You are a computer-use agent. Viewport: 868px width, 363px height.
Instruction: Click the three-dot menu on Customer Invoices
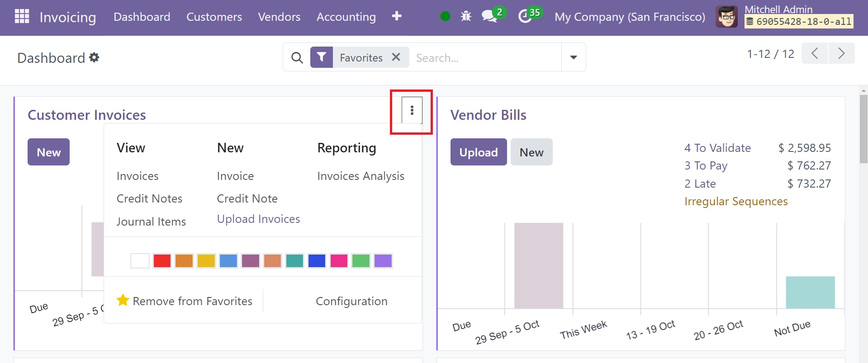coord(412,110)
